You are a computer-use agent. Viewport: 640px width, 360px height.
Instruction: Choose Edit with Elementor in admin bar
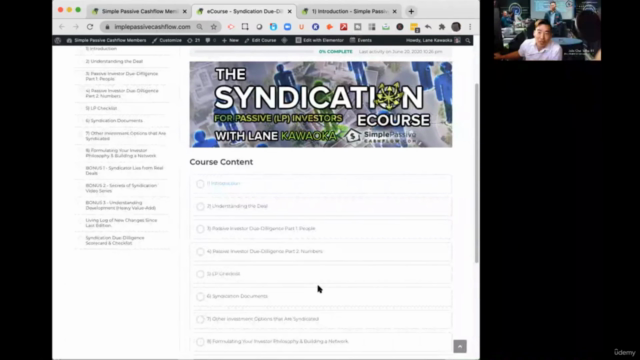tap(320, 40)
